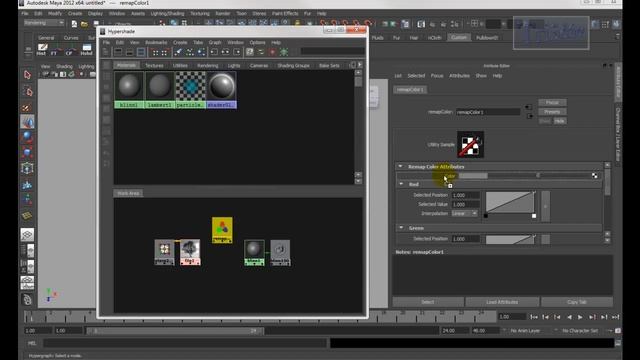This screenshot has width=640, height=360.
Task: Select the remapColor1 tab in Attribute Editor
Action: tap(410, 89)
